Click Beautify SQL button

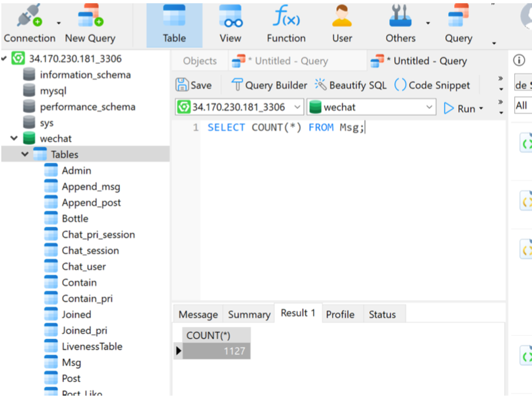pyautogui.click(x=351, y=85)
